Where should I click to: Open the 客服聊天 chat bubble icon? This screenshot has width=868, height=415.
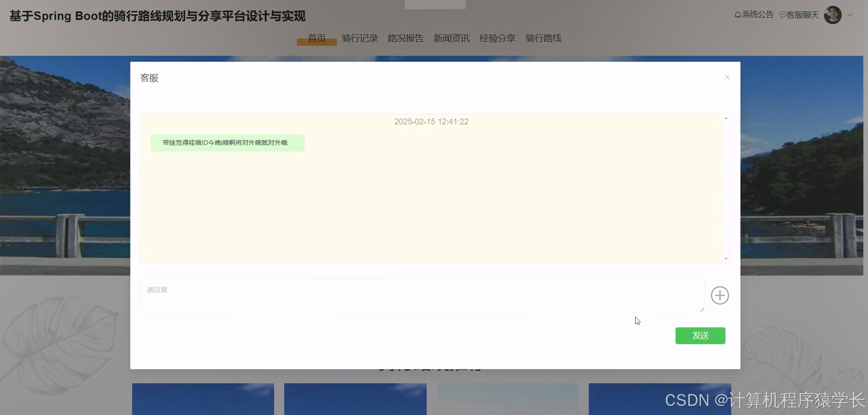(782, 14)
